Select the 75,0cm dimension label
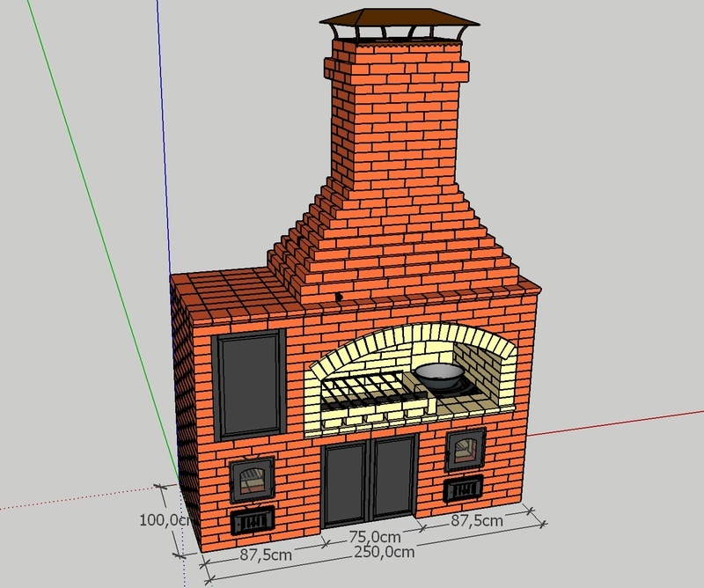The height and width of the screenshot is (588, 704). point(375,536)
